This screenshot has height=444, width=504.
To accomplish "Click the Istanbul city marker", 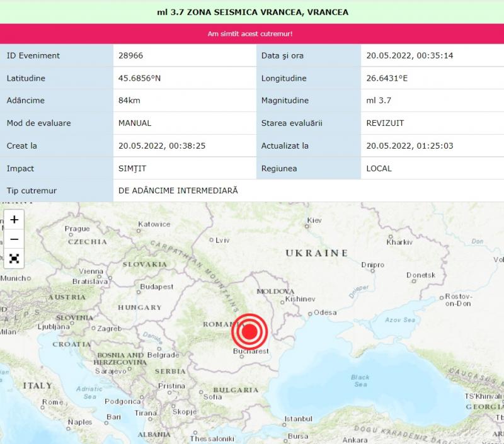I will coord(284,424).
